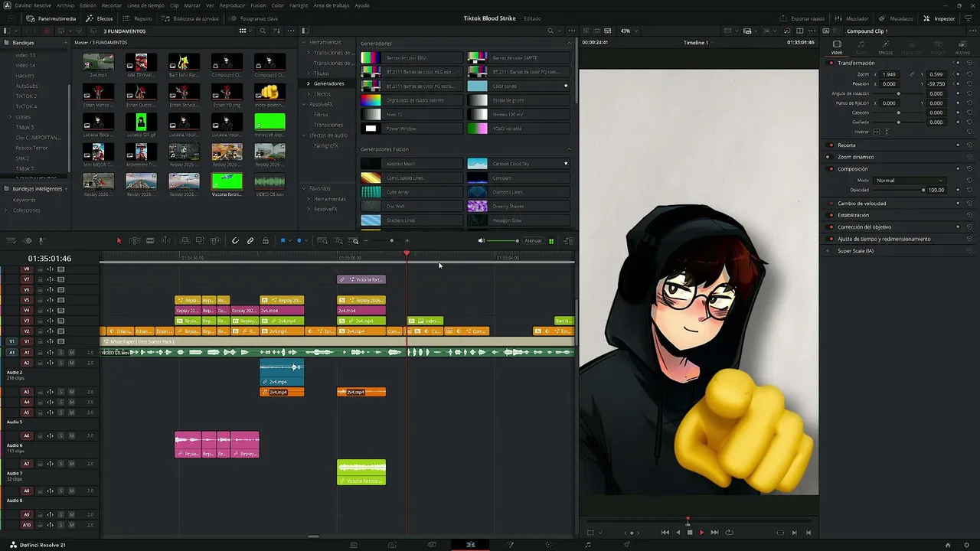Toggle clip linking chain icon

[x=250, y=241]
